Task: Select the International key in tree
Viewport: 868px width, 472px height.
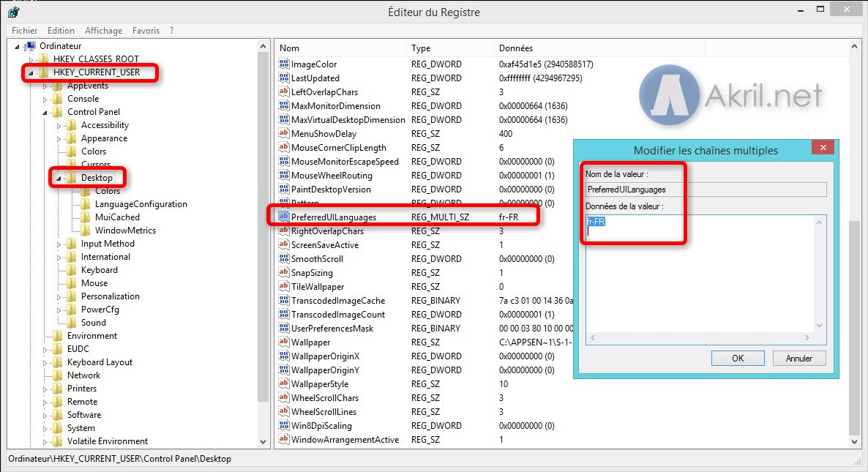Action: [x=105, y=257]
